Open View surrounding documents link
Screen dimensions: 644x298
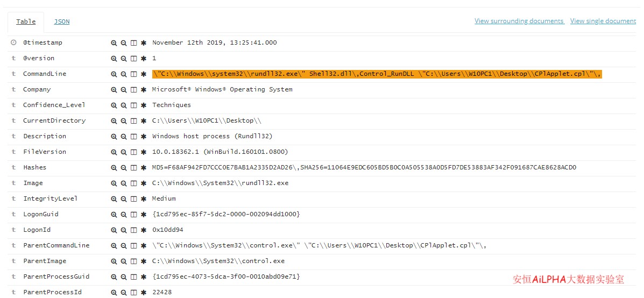coord(519,21)
